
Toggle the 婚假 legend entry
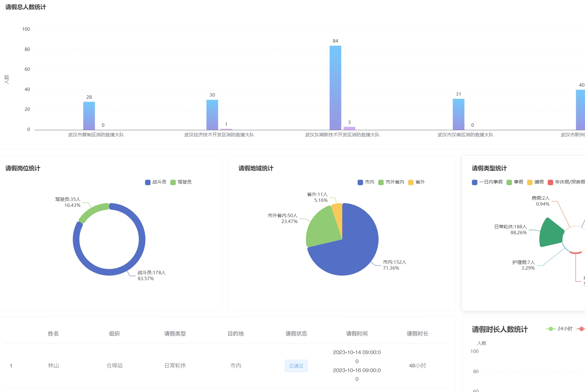pos(536,182)
